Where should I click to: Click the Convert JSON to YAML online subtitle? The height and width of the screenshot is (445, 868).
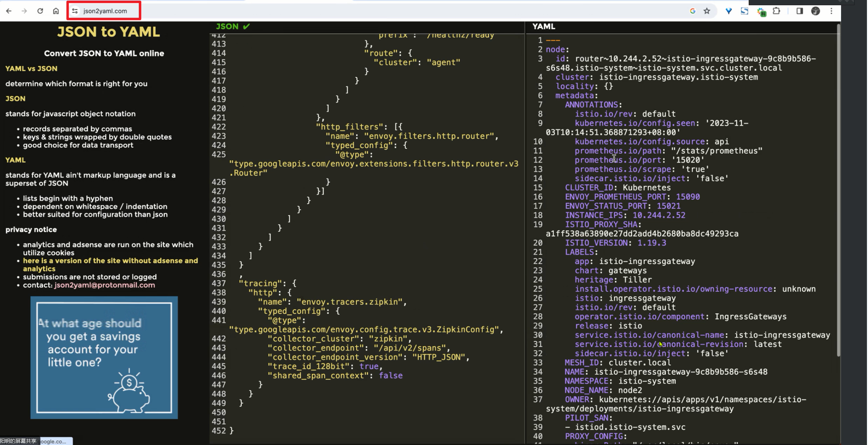104,53
